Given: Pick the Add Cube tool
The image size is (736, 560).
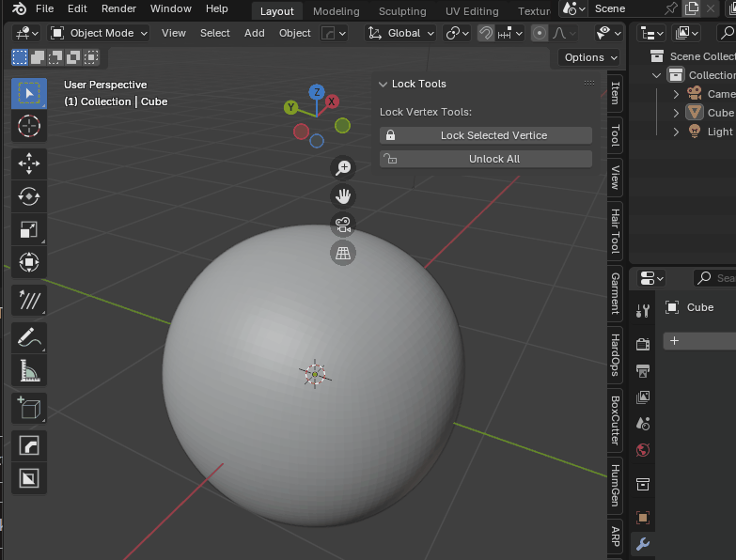Looking at the screenshot, I should pos(29,408).
